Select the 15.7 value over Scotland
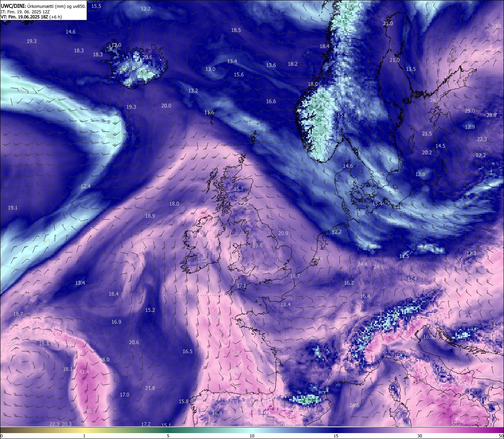The width and height of the screenshot is (504, 439). click(239, 189)
